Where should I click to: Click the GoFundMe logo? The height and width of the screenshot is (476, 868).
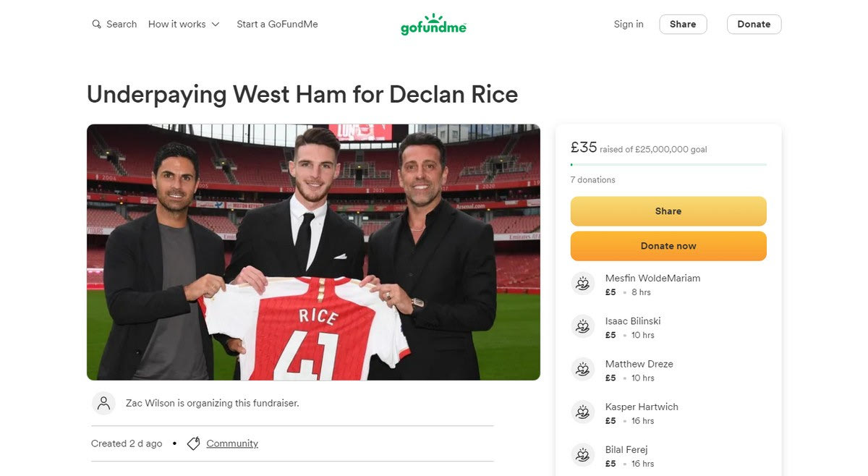[433, 25]
